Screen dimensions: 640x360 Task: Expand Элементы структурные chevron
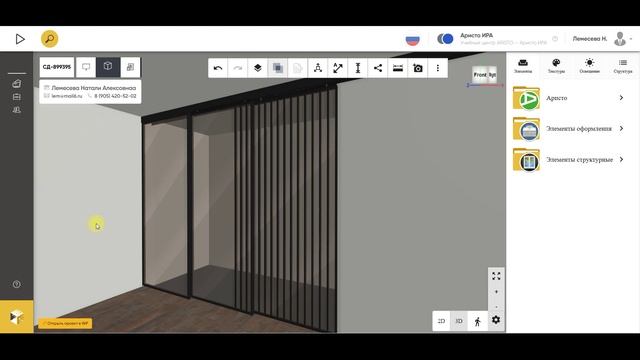coord(621,159)
